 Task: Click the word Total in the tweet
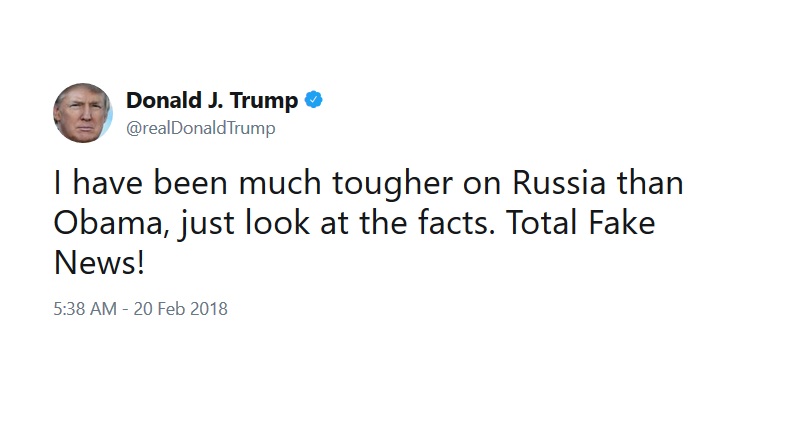[x=542, y=223]
